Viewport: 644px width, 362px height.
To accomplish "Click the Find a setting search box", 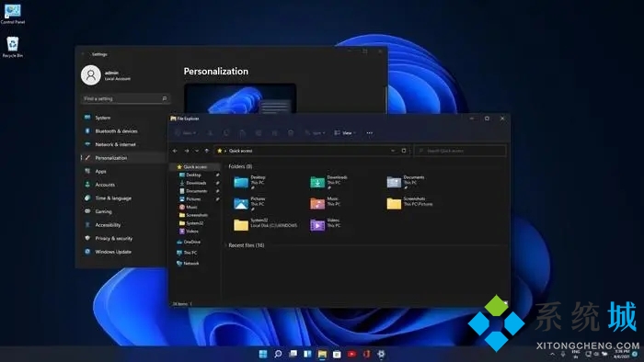I will coord(125,98).
